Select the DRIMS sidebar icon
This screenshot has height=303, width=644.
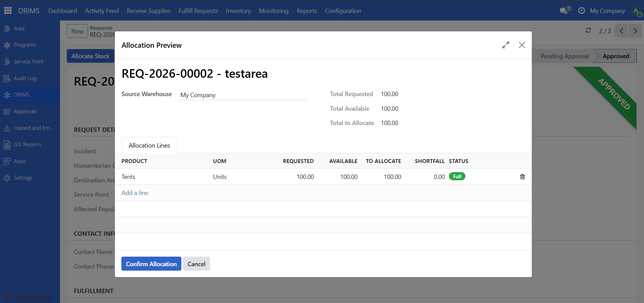tap(7, 95)
